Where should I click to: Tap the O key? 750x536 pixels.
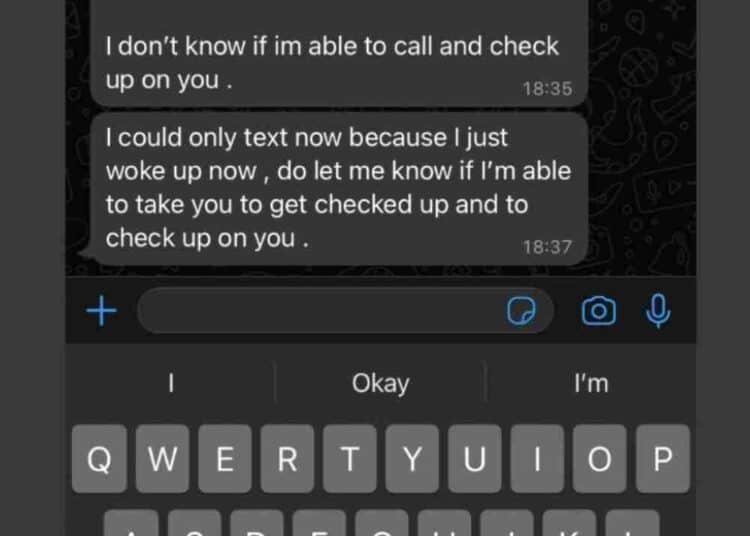click(x=600, y=459)
